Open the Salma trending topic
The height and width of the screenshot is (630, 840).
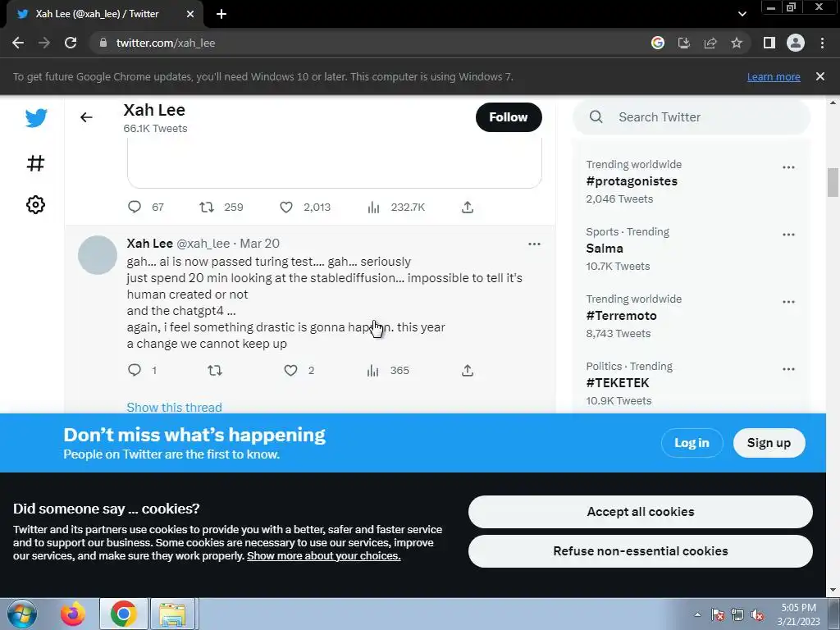(x=605, y=249)
